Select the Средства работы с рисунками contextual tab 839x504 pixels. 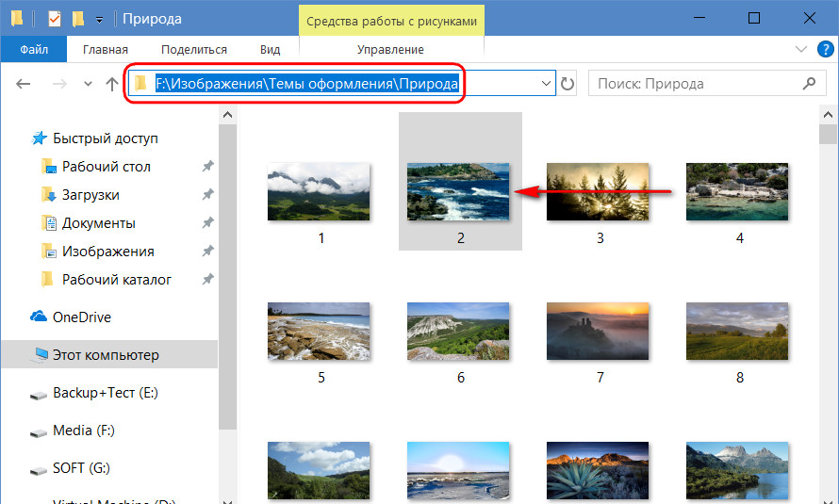coord(391,21)
